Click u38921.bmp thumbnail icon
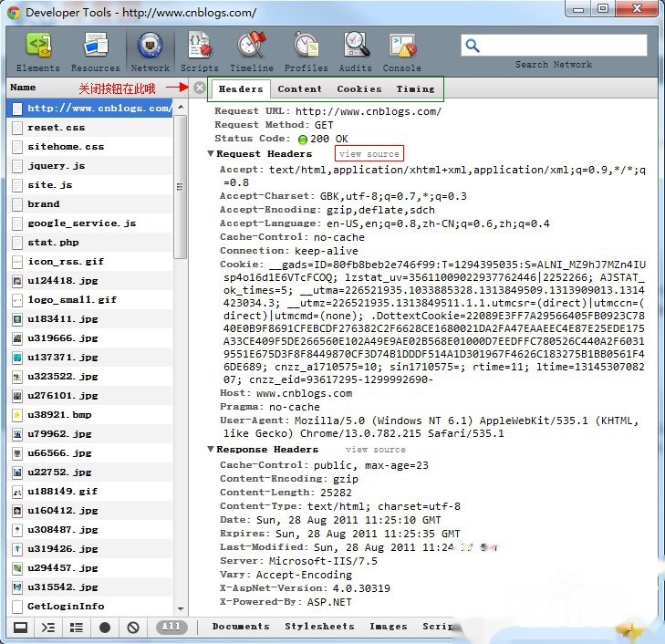Image resolution: width=665 pixels, height=644 pixels. [17, 415]
